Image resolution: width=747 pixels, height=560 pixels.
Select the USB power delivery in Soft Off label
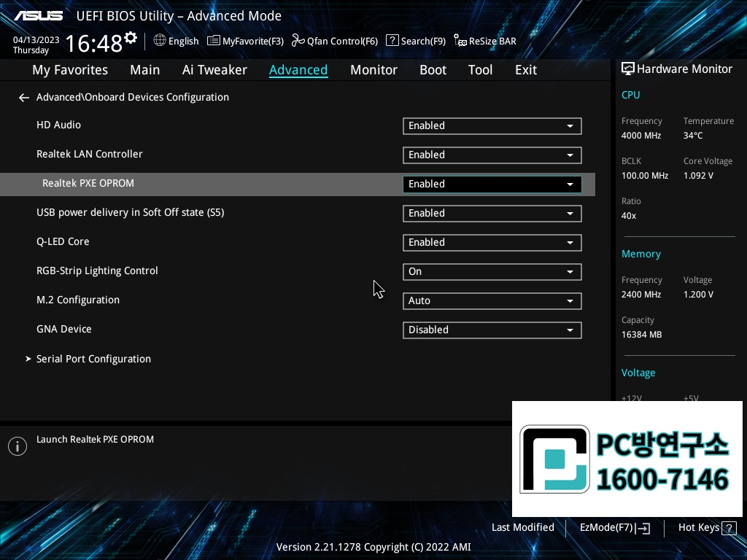point(130,212)
